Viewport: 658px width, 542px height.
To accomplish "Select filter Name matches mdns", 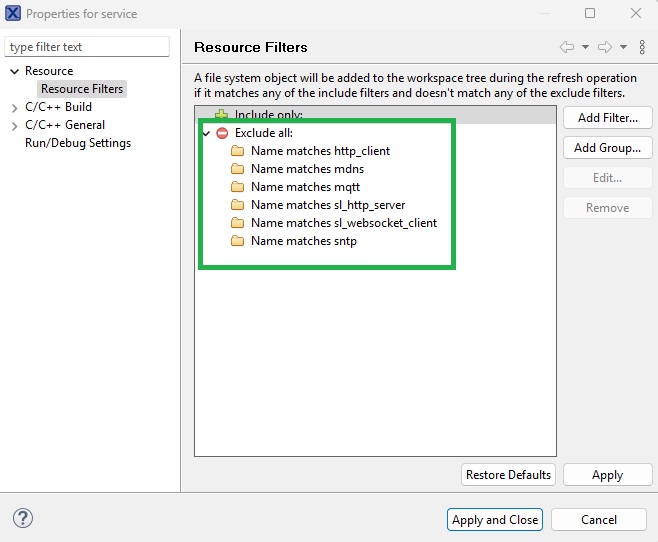I will point(308,169).
